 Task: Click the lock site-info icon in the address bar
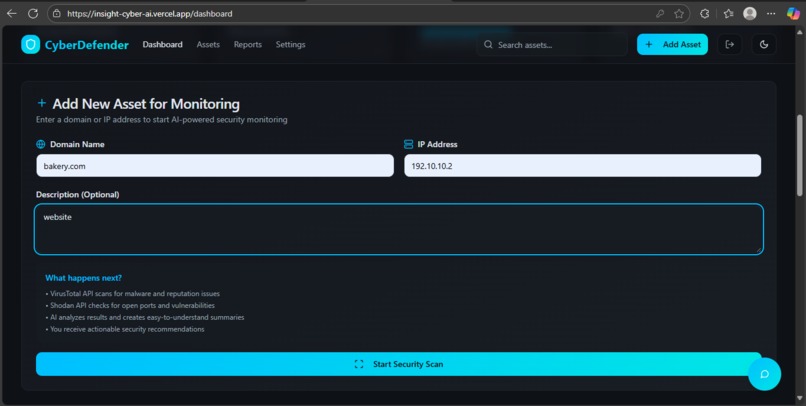point(57,14)
